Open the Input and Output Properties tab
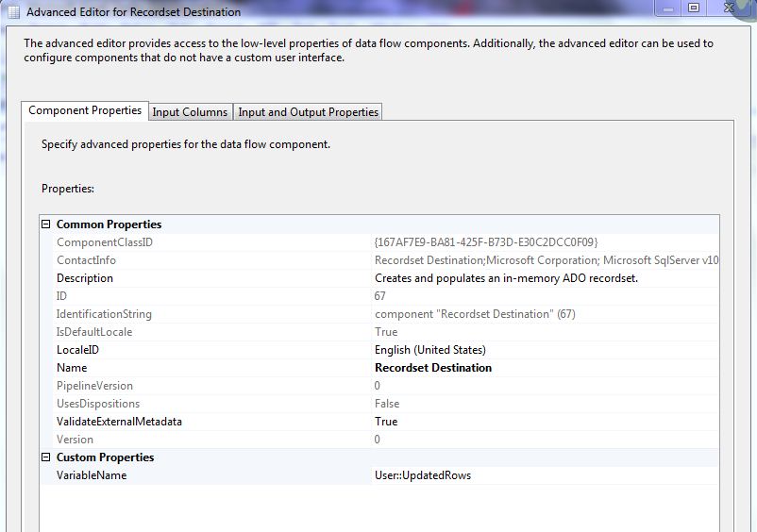Image resolution: width=757 pixels, height=532 pixels. (308, 112)
